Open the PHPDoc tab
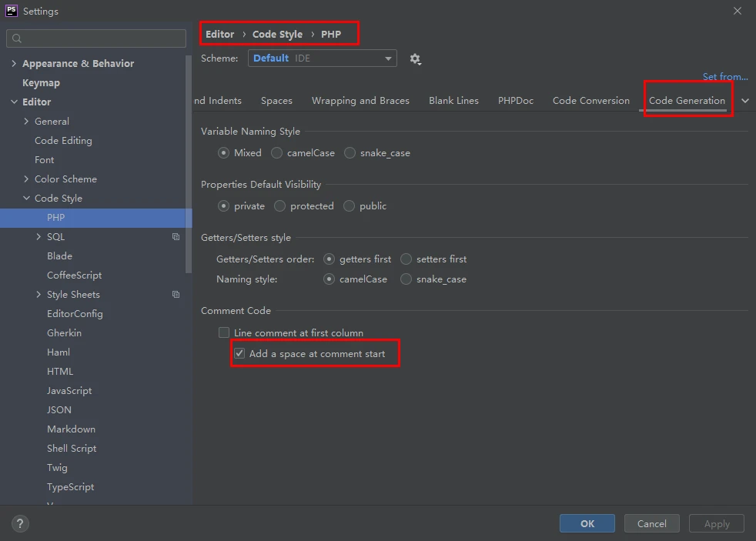 (x=515, y=101)
